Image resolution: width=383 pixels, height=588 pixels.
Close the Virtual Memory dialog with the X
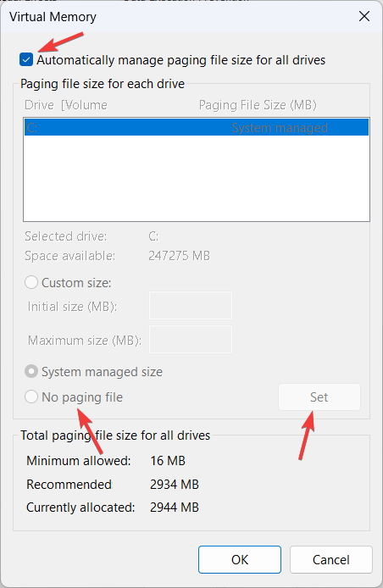tap(364, 16)
